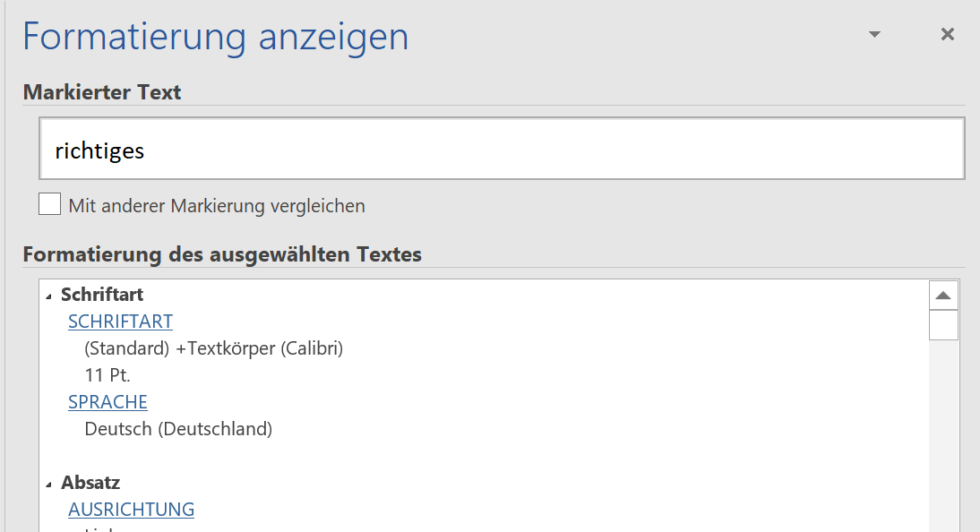This screenshot has width=980, height=532.
Task: Click the Formatierung anzeigen pane title
Action: [215, 36]
